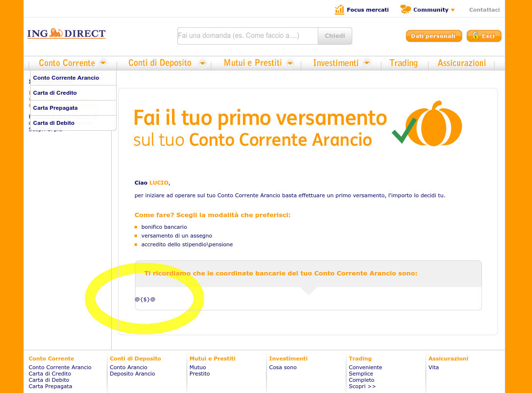This screenshot has height=393, width=532.
Task: Choose Carta di Debito in dropdown menu
Action: [73, 123]
